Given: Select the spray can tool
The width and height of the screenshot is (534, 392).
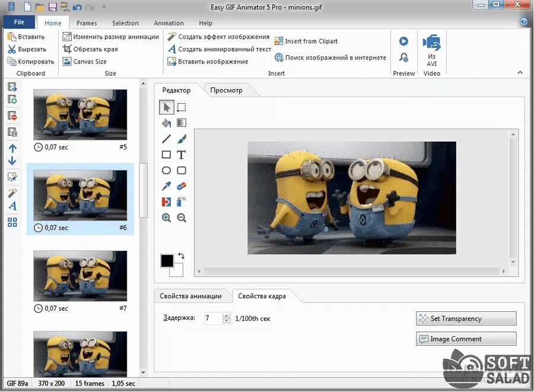Looking at the screenshot, I should point(182,202).
